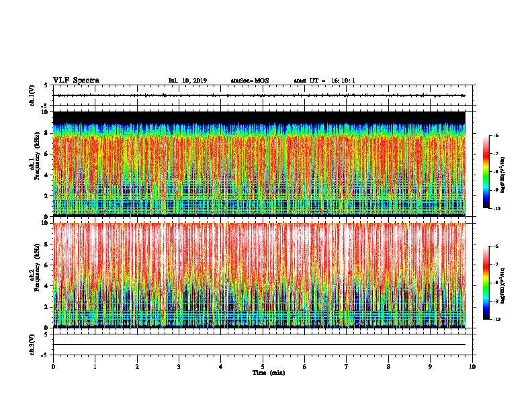Click the "6" kHz tick of ch.2 spectrogram

(x=47, y=265)
